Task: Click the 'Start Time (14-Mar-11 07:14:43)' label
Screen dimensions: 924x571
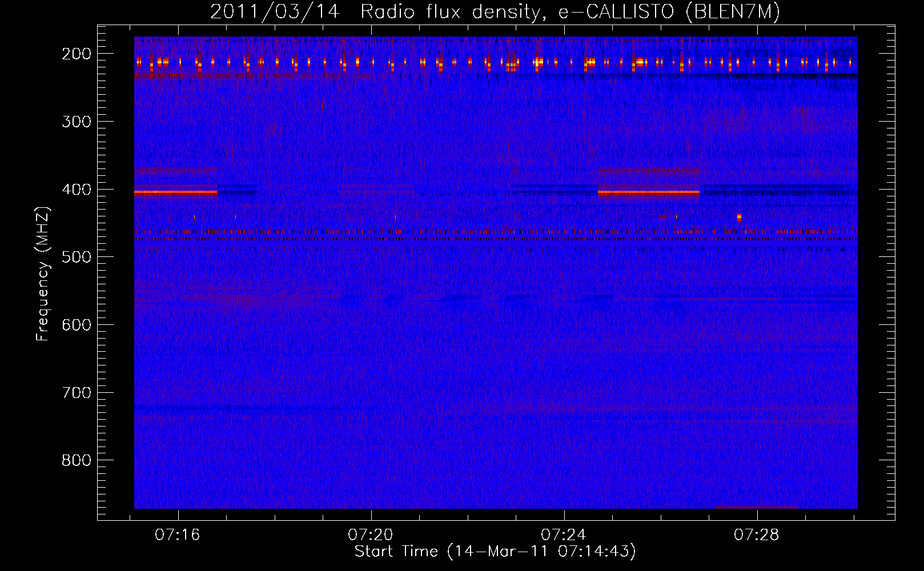Action: tap(495, 552)
